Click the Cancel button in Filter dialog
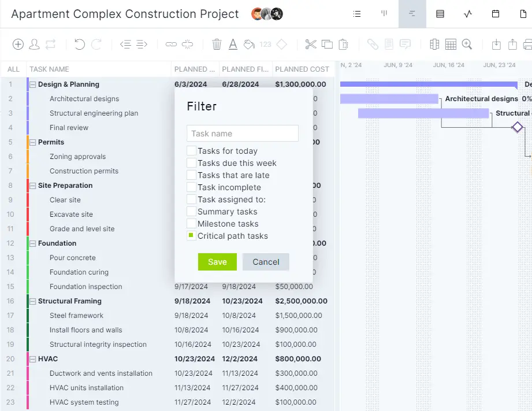 click(266, 262)
